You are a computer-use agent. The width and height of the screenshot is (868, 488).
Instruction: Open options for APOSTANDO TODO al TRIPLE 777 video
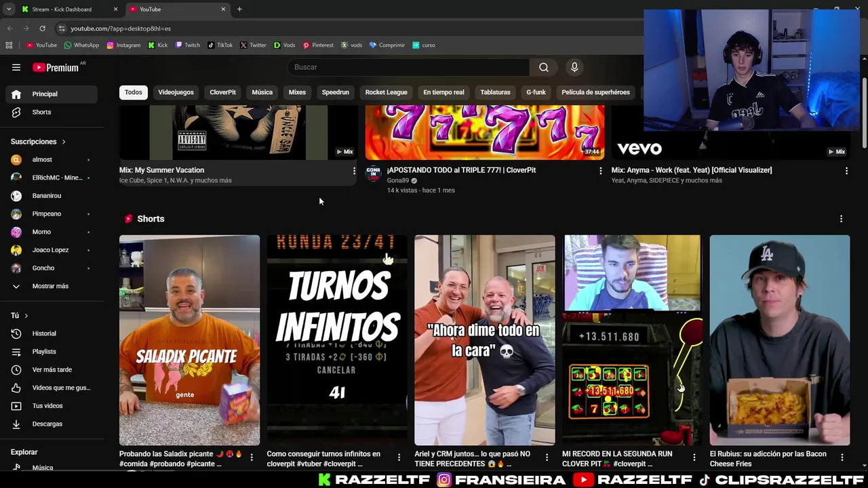pyautogui.click(x=600, y=171)
